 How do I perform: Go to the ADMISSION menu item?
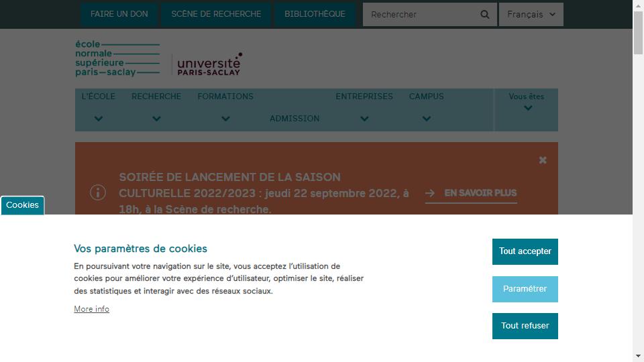(x=294, y=119)
